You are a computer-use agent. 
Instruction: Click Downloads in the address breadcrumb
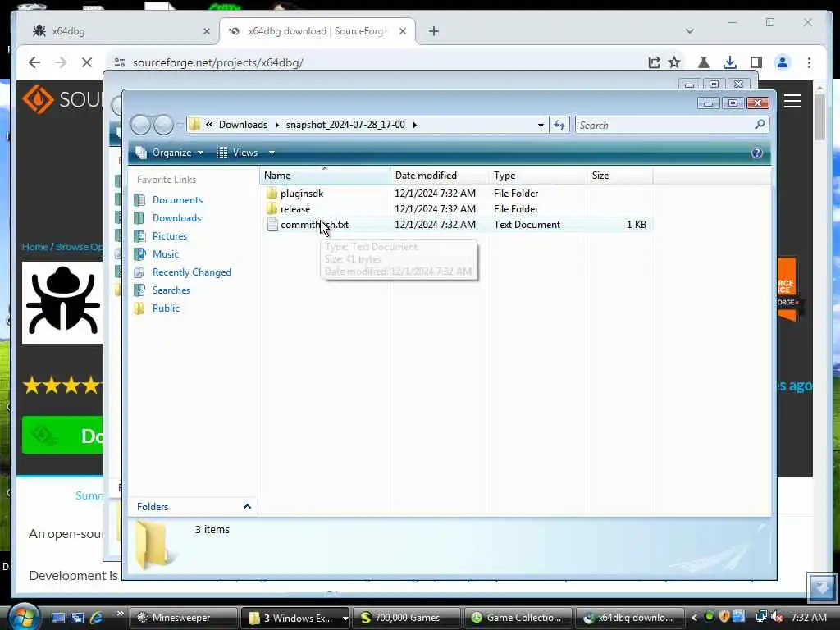(x=243, y=125)
